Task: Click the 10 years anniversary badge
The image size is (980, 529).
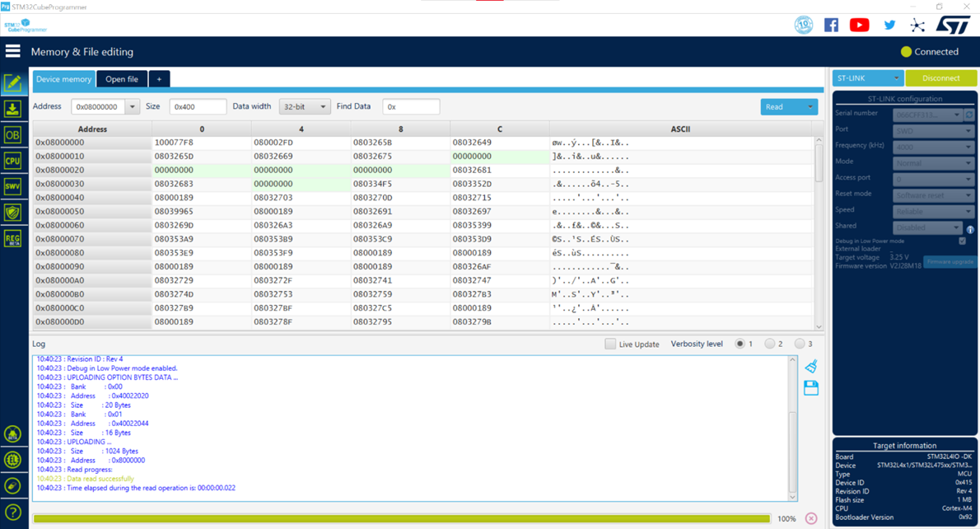Action: [x=804, y=25]
